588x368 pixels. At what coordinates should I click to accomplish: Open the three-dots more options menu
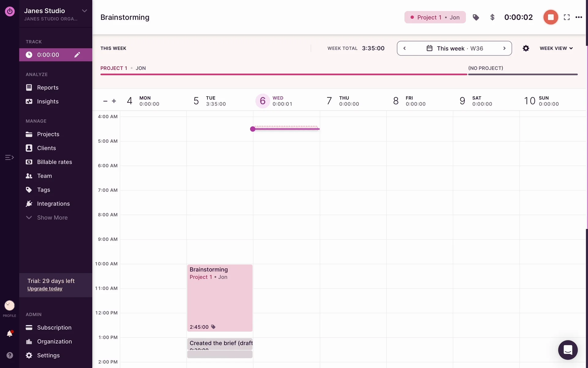pyautogui.click(x=579, y=17)
